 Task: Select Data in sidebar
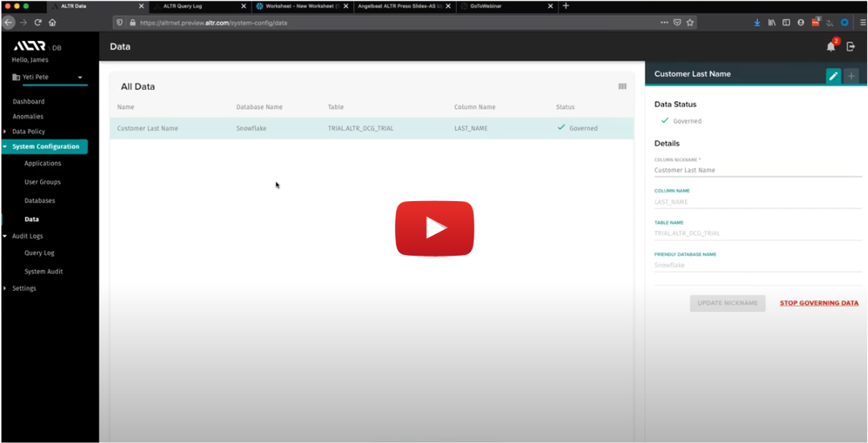(x=31, y=219)
